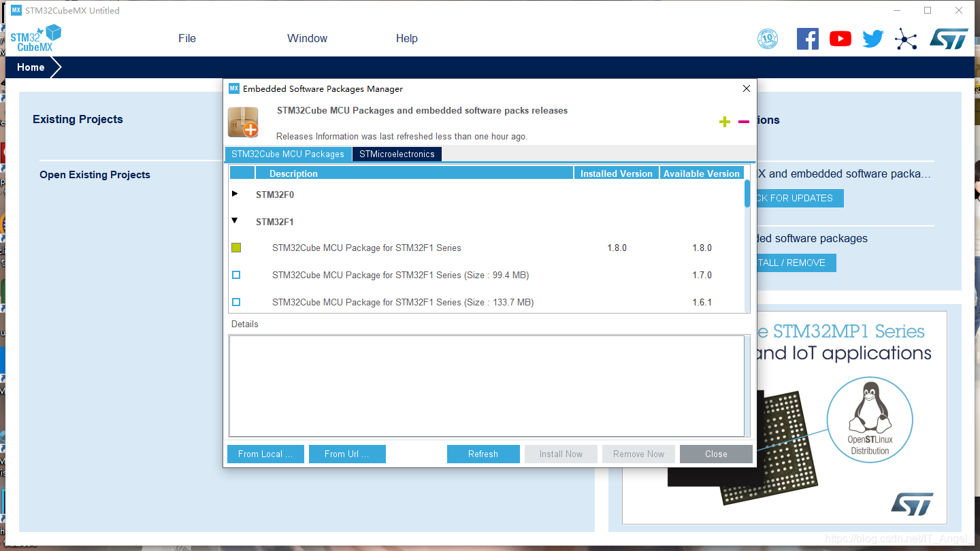Screen dimensions: 980x551
Task: Click the Close button in dialog
Action: [716, 454]
